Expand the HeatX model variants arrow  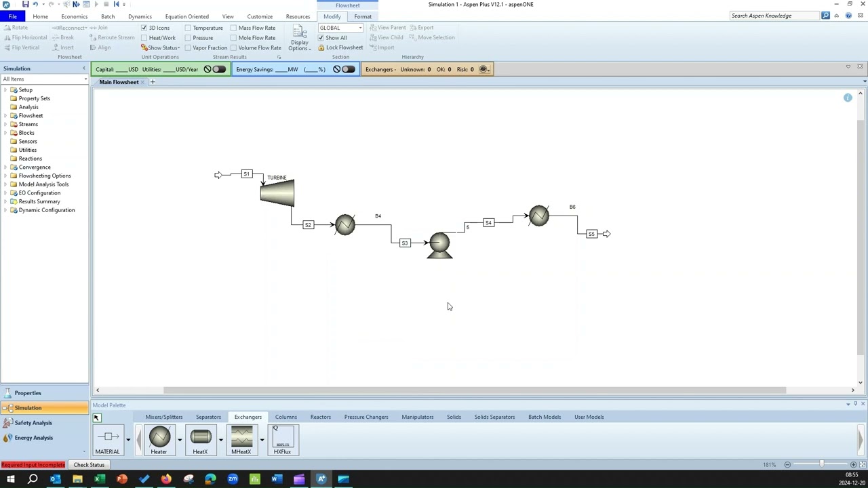[x=220, y=440]
